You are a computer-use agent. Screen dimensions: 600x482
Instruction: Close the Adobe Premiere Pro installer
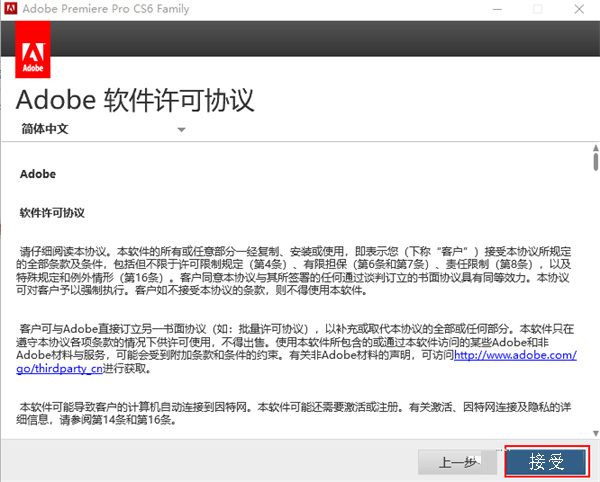coord(580,9)
